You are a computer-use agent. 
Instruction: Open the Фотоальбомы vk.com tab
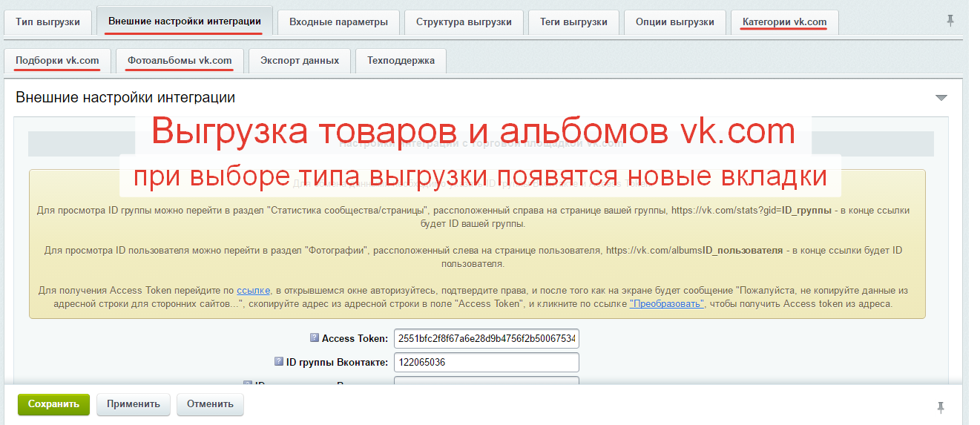[x=180, y=61]
